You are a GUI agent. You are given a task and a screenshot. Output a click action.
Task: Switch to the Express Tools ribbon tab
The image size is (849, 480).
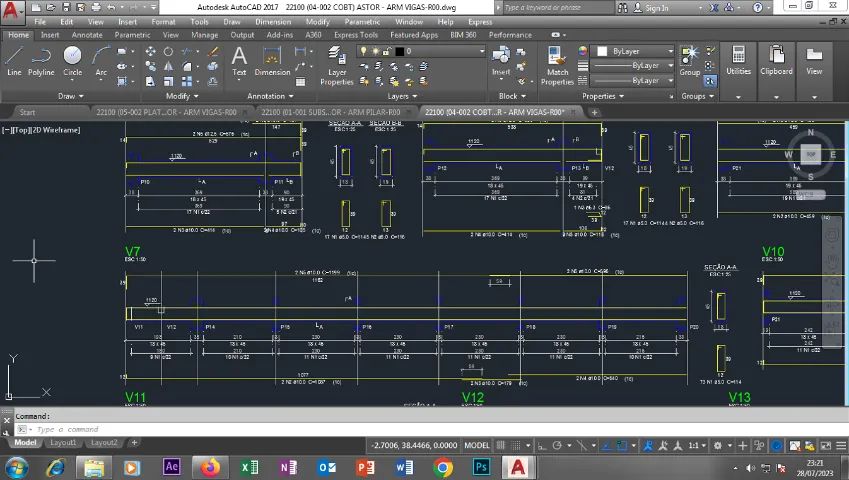[356, 35]
